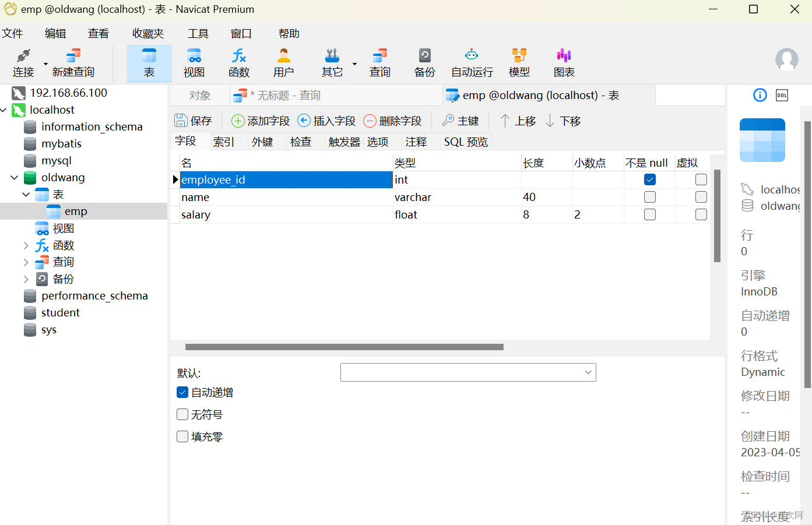Expand the 备份 (Backups) node
812x525 pixels.
pos(26,279)
